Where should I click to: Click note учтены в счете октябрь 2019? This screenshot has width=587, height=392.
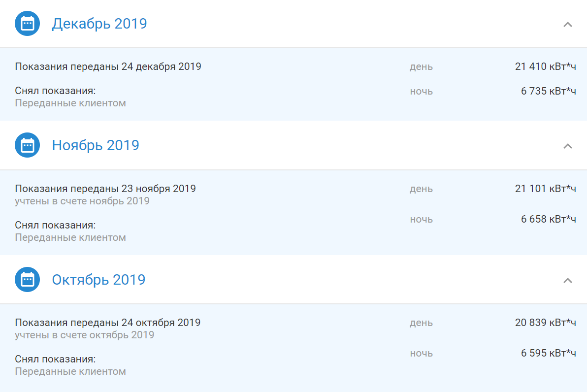tap(85, 335)
